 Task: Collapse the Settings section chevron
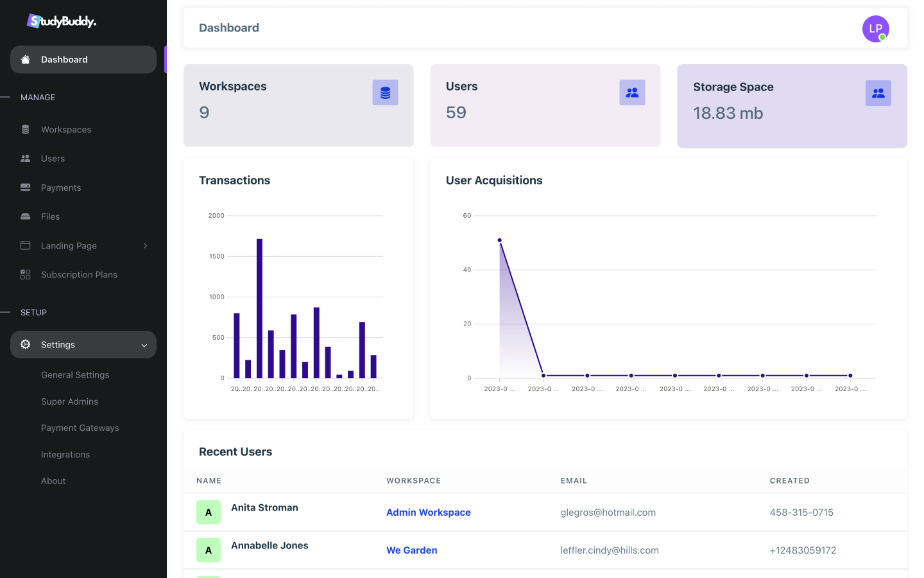coord(144,346)
